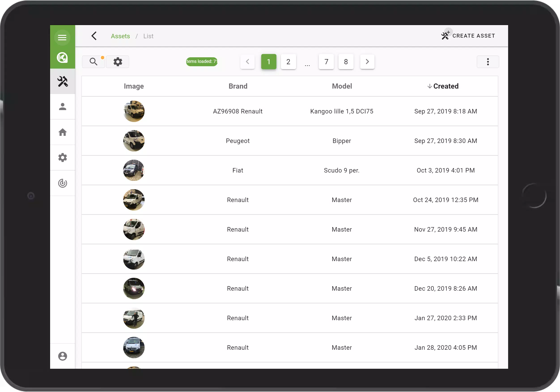The image size is (560, 392).
Task: Go to previous page with left chevron
Action: 248,62
